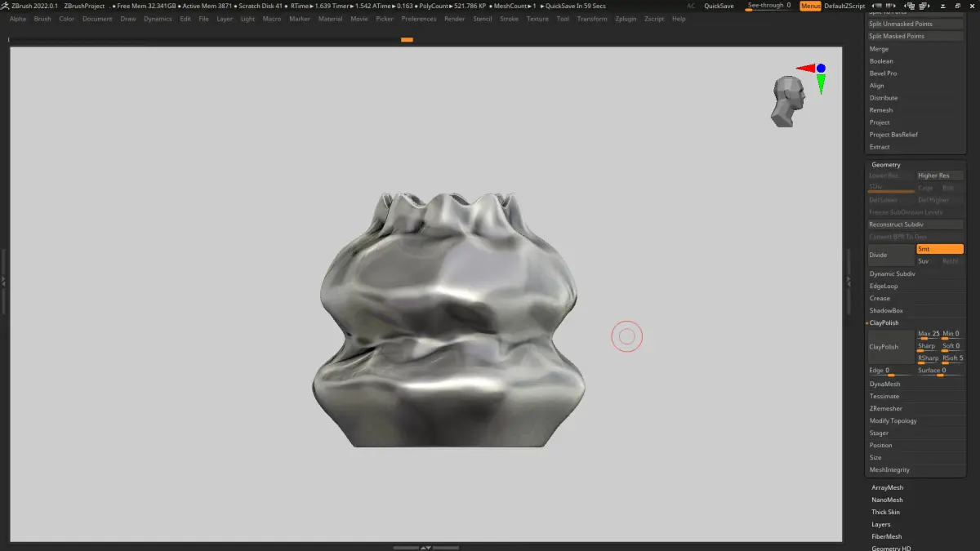980x551 pixels.
Task: Click the left tray divider arrows
Action: click(x=3, y=280)
